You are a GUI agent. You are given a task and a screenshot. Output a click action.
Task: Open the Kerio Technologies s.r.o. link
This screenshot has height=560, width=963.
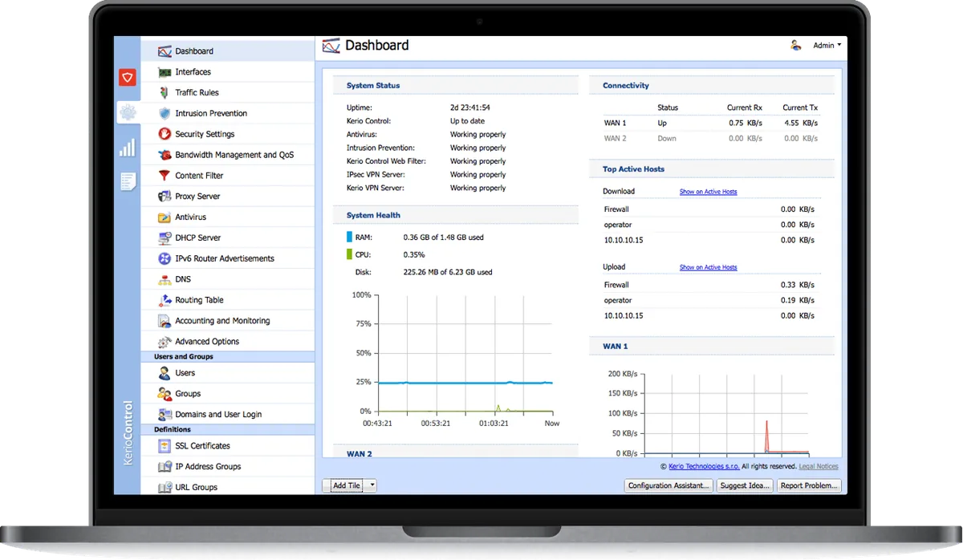click(x=704, y=466)
